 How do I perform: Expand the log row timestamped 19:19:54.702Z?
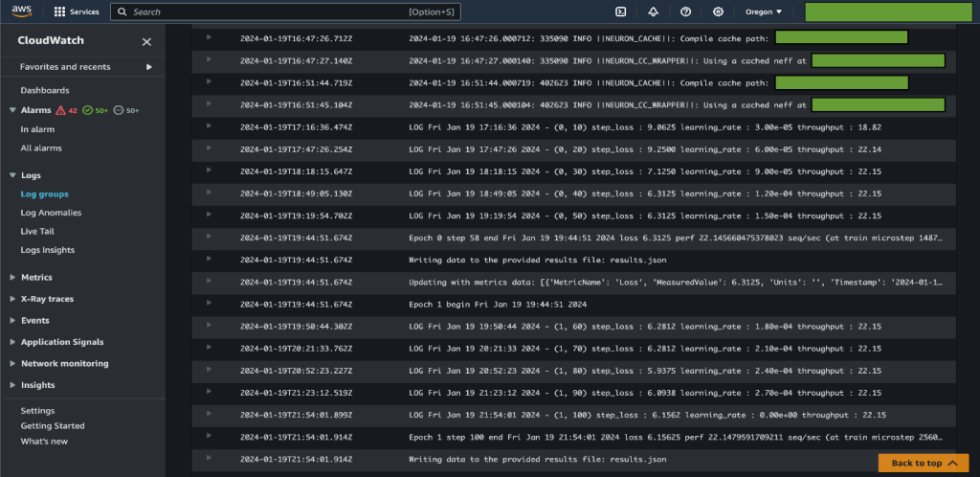coord(209,215)
